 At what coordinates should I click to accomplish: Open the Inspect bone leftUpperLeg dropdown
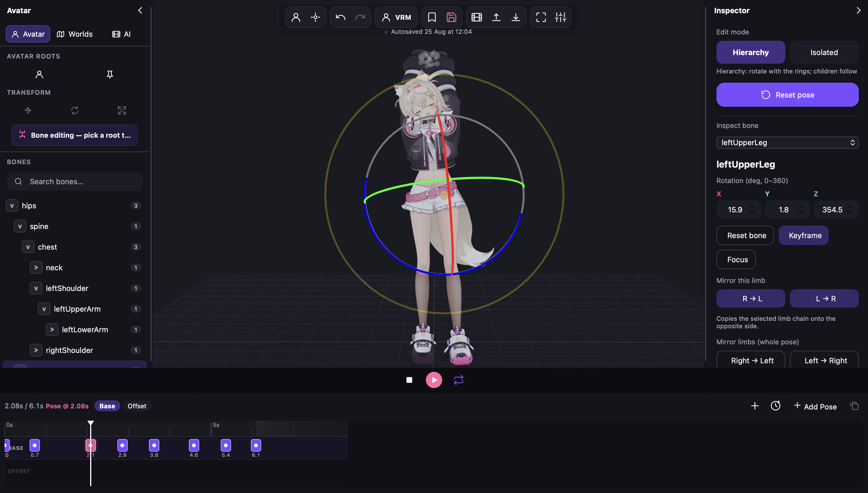click(x=787, y=143)
